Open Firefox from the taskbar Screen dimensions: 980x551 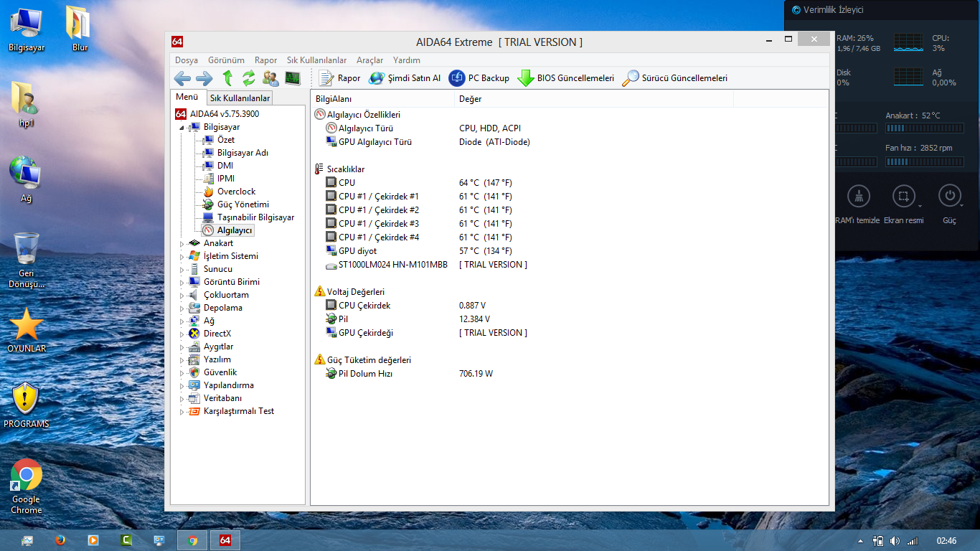pos(60,540)
